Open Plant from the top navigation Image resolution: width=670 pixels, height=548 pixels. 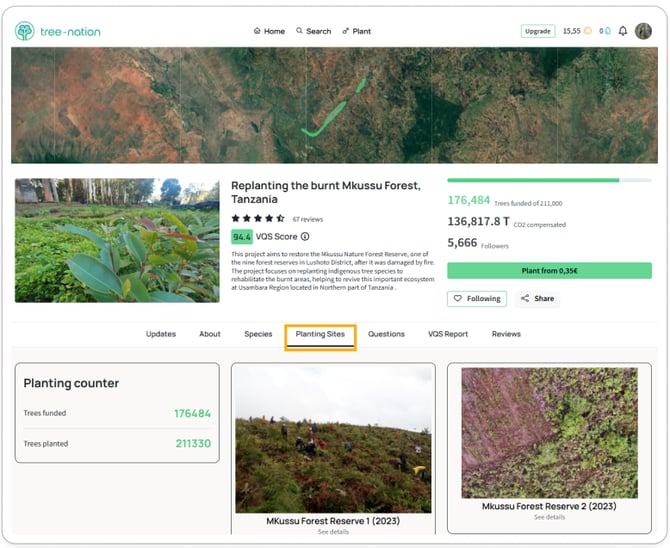tap(356, 31)
